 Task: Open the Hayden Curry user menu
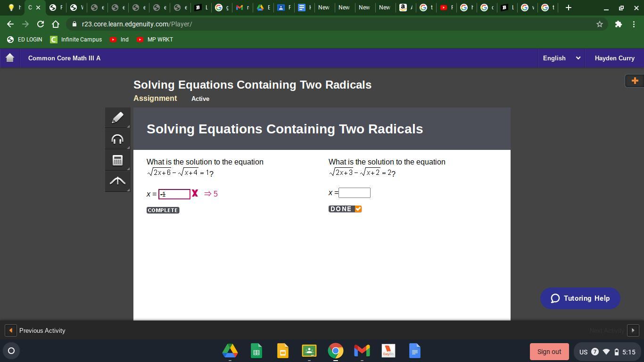614,58
